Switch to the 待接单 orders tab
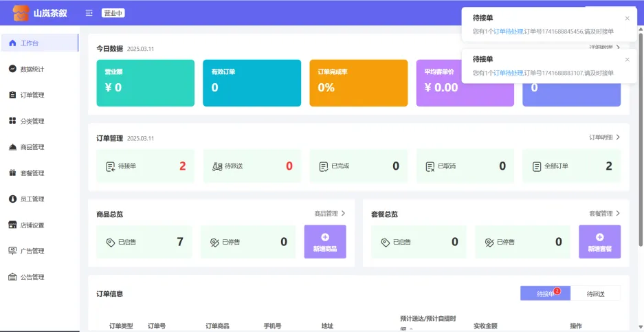Screen dimensions: 644x332 (x=546, y=294)
